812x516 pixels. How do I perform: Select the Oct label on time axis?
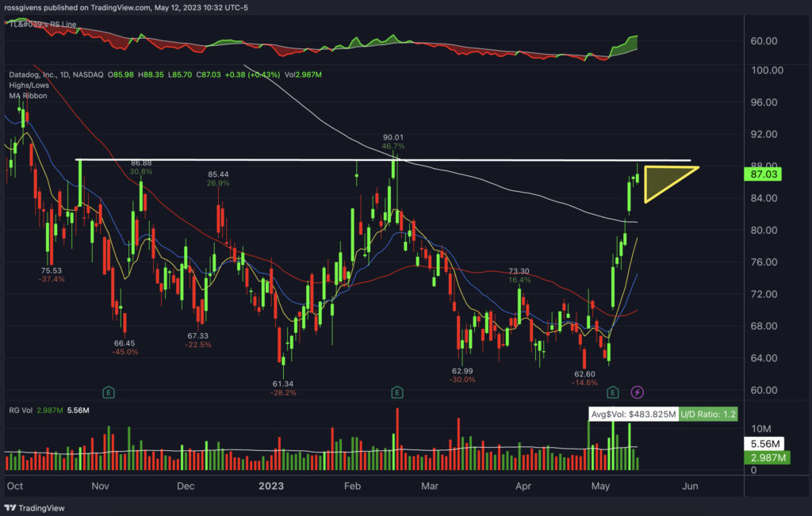[x=15, y=486]
